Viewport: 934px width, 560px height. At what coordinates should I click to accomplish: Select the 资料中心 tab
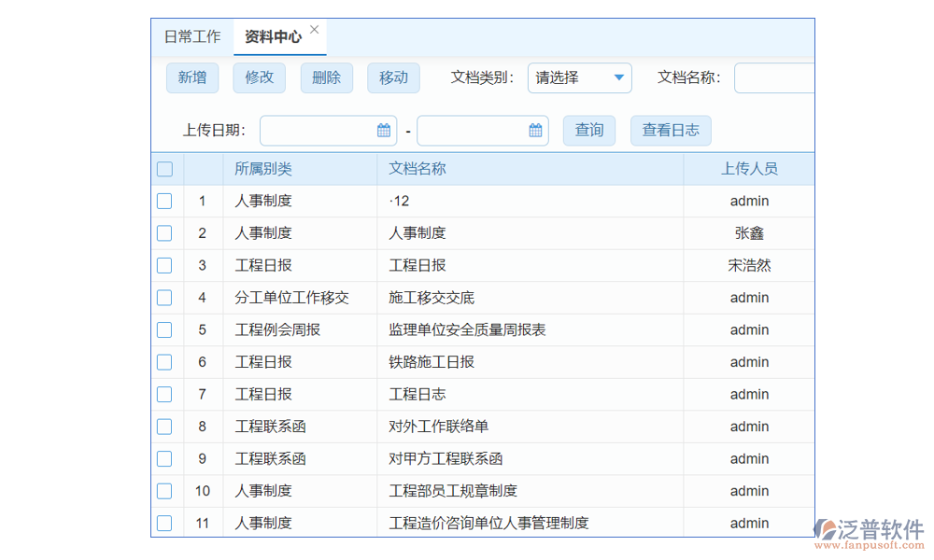click(x=273, y=37)
